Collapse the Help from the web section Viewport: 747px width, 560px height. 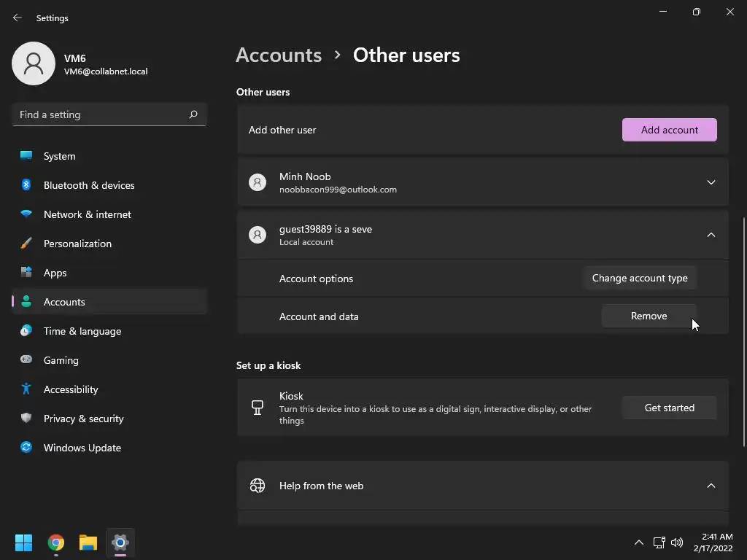click(x=711, y=486)
